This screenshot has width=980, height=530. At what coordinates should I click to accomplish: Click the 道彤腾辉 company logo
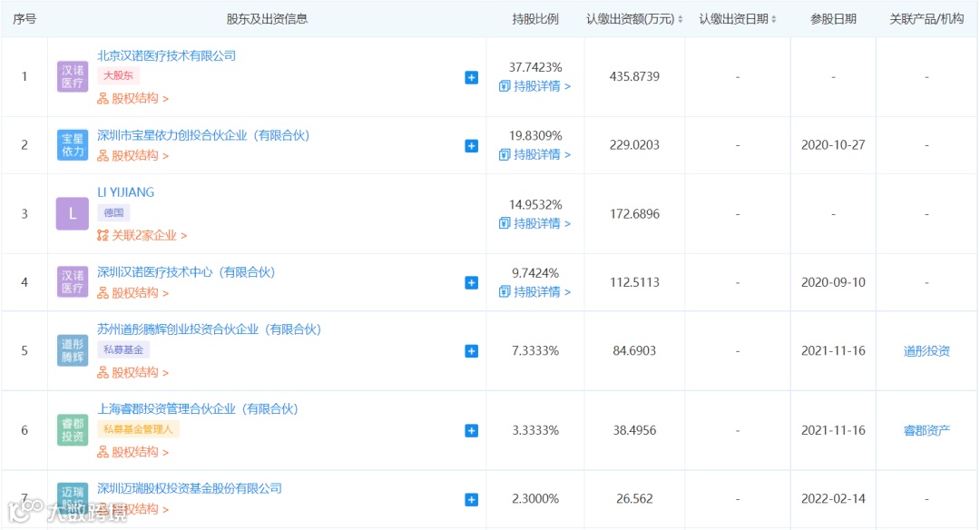73,350
